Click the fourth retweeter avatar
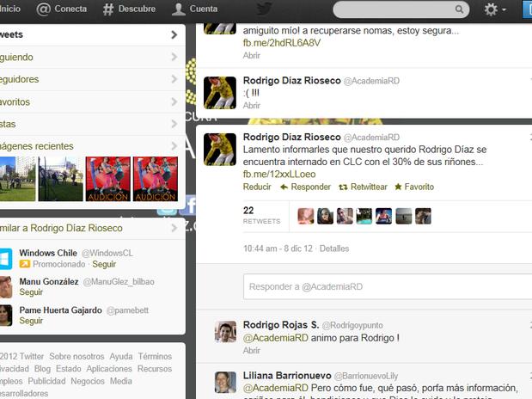Image resolution: width=532 pixels, height=399 pixels. tap(364, 217)
